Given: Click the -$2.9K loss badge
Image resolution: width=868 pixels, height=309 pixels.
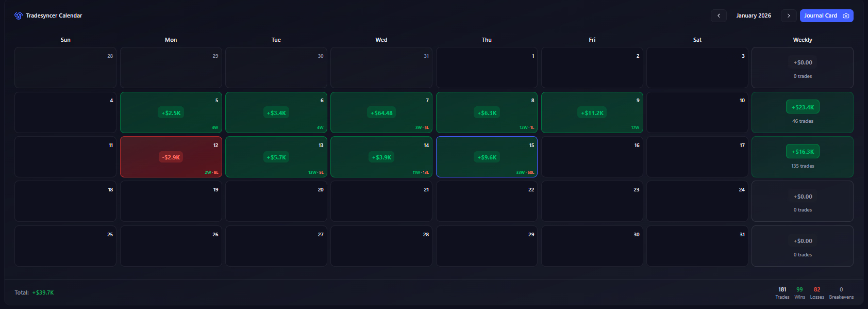Looking at the screenshot, I should (171, 157).
